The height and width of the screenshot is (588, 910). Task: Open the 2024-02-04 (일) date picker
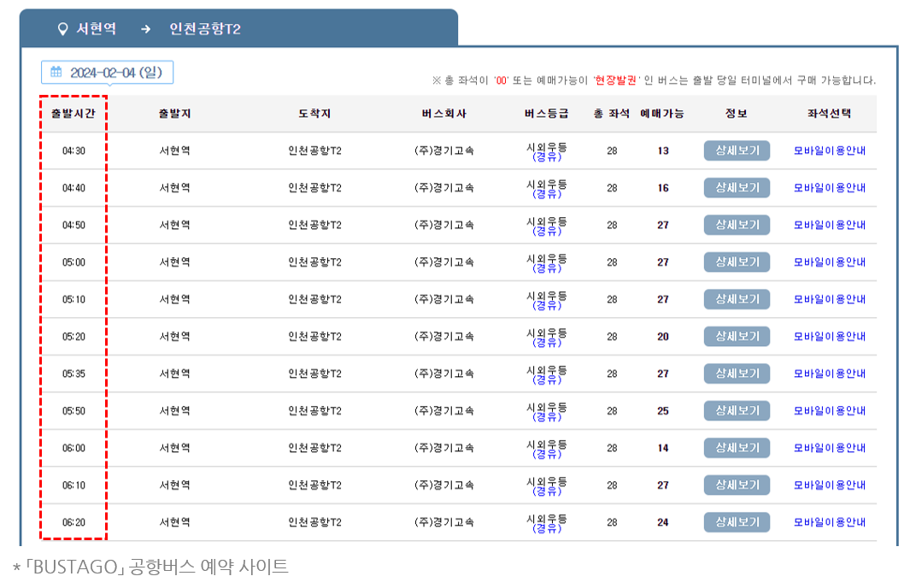[x=108, y=73]
